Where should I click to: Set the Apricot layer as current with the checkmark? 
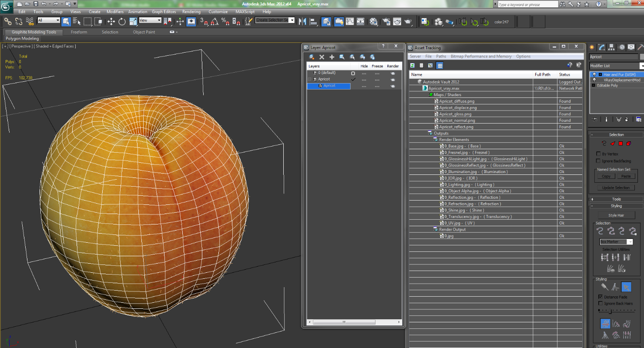click(x=353, y=79)
